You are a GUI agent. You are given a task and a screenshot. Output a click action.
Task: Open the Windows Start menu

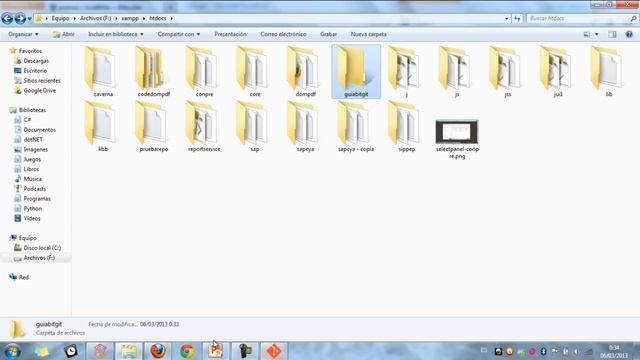(12, 351)
